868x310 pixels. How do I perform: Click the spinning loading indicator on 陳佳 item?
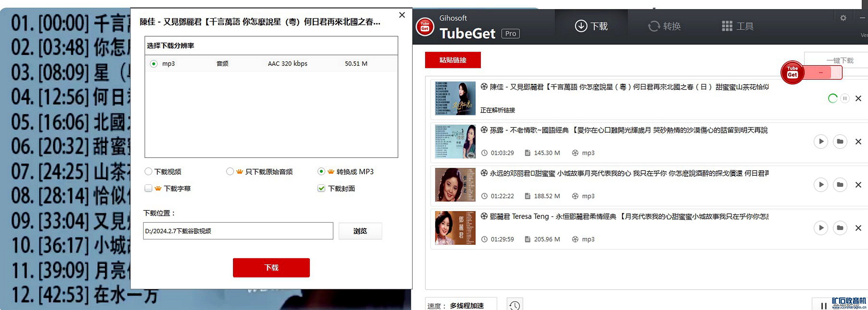(833, 98)
